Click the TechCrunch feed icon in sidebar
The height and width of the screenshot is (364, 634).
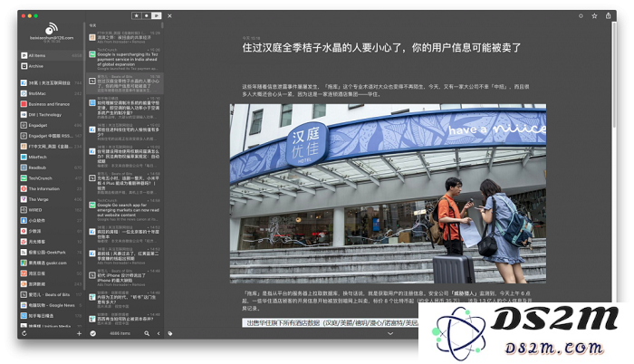click(x=24, y=178)
